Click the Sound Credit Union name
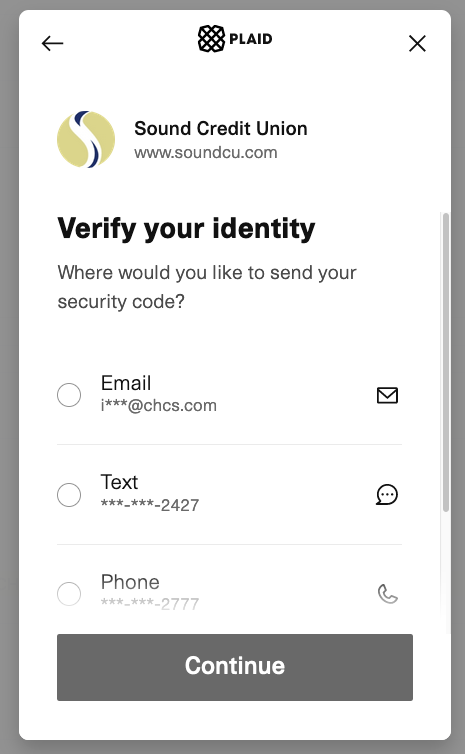Viewport: 465px width, 754px height. pos(221,128)
